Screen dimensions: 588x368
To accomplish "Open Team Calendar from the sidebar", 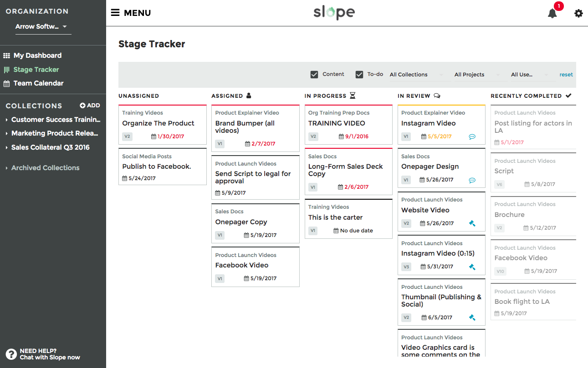I will coord(38,83).
